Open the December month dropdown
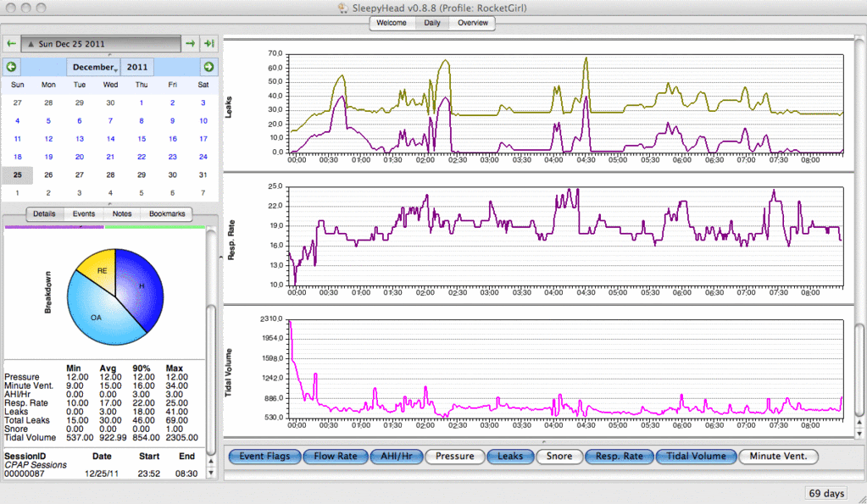 (x=93, y=67)
